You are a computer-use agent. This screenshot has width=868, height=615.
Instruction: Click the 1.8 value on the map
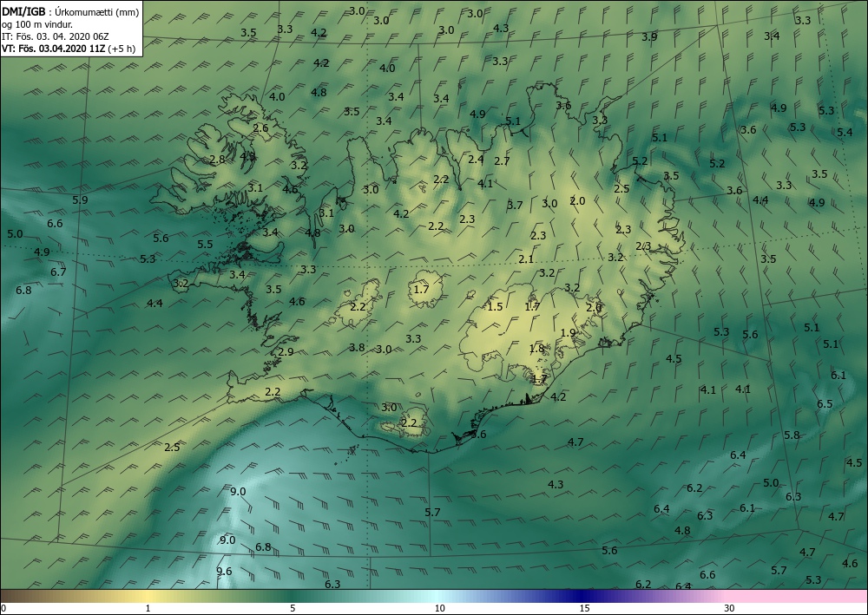536,348
